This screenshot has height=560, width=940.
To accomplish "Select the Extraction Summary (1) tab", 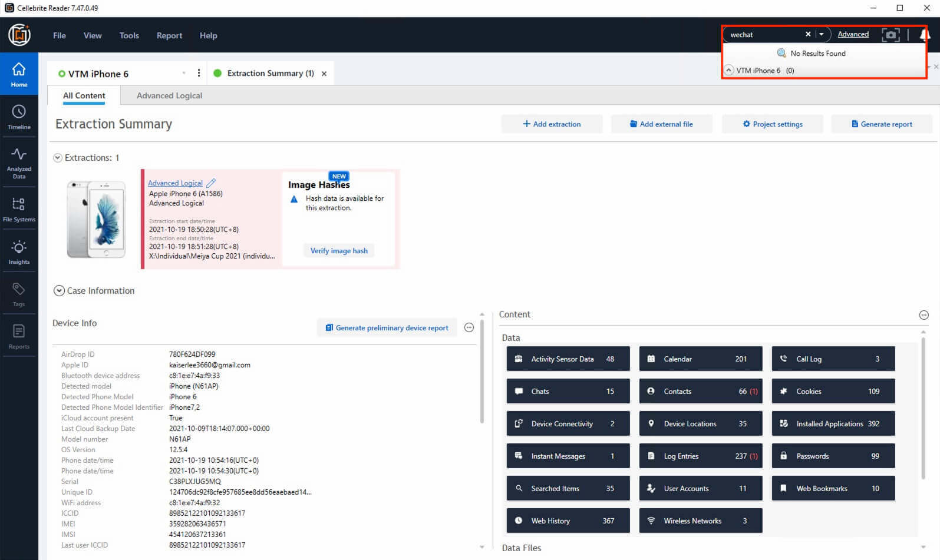I will (x=270, y=73).
